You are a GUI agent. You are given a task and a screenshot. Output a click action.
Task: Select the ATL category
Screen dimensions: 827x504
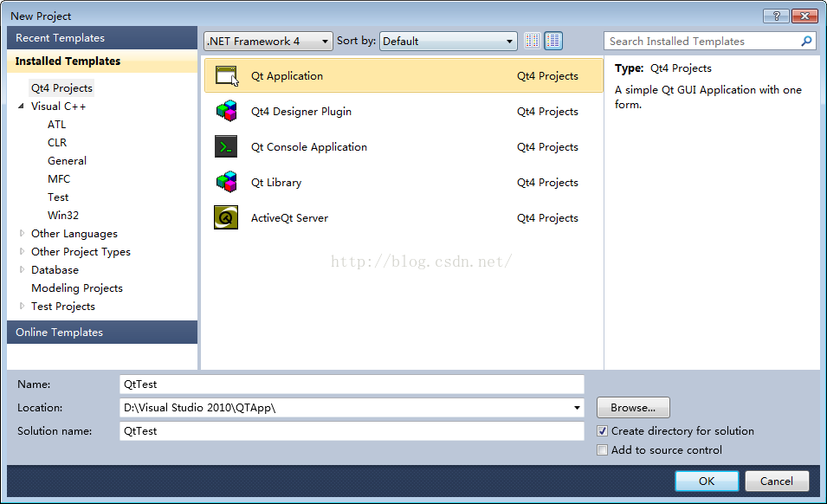pos(56,125)
